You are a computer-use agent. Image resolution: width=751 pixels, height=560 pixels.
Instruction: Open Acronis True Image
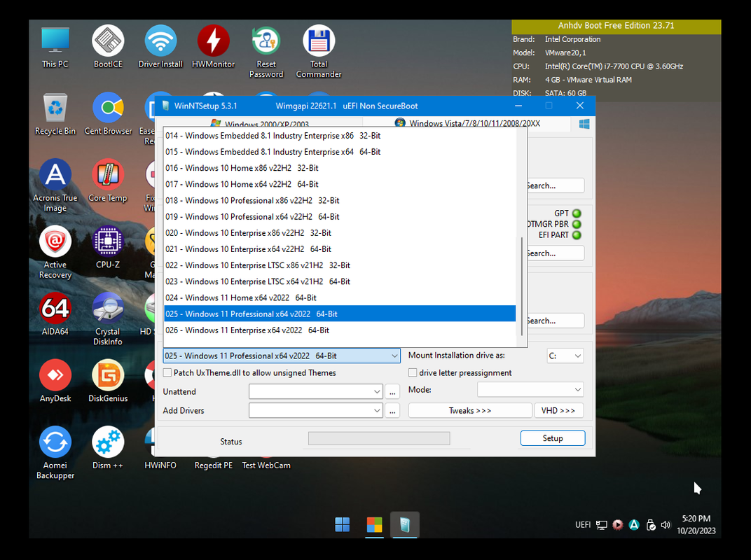[x=55, y=185]
